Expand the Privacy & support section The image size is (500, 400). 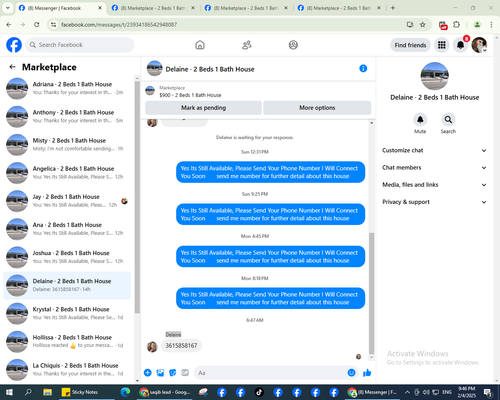[x=434, y=202]
